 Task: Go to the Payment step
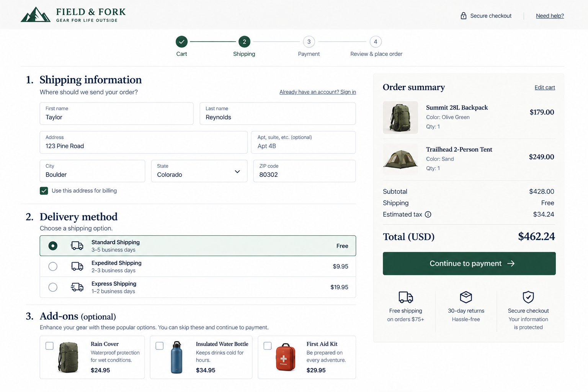[309, 42]
